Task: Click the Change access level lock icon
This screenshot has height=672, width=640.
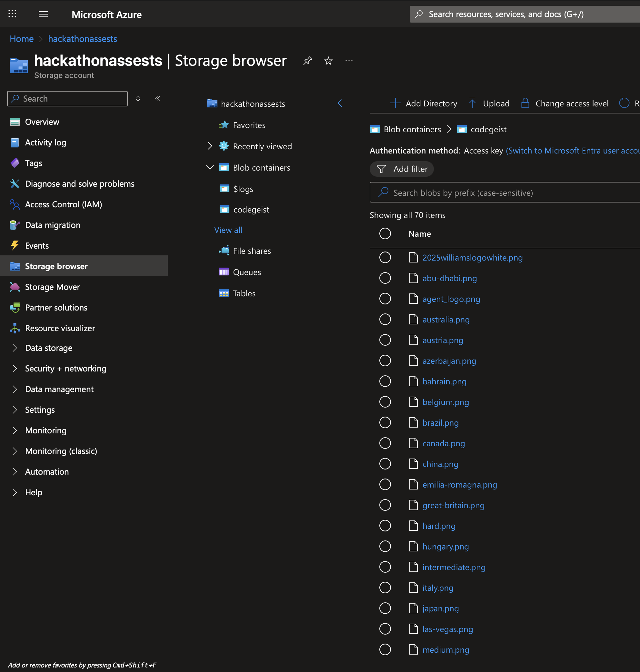Action: pyautogui.click(x=525, y=103)
